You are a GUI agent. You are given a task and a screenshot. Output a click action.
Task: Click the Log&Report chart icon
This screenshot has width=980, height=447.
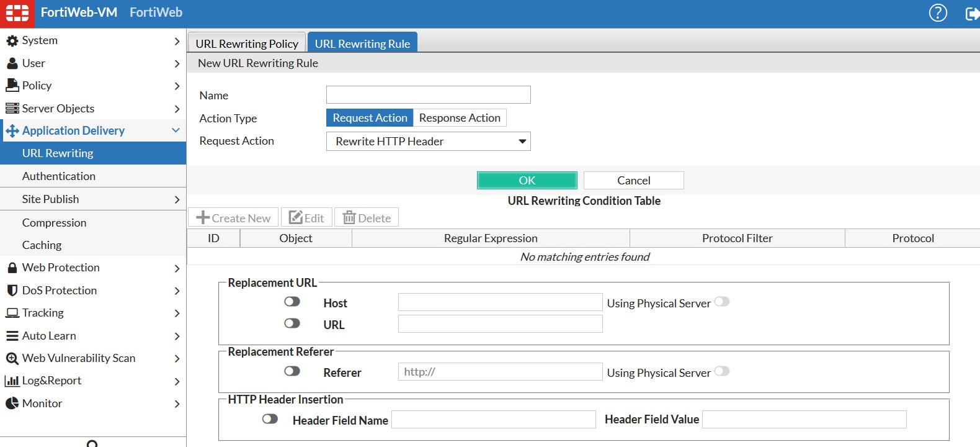12,381
